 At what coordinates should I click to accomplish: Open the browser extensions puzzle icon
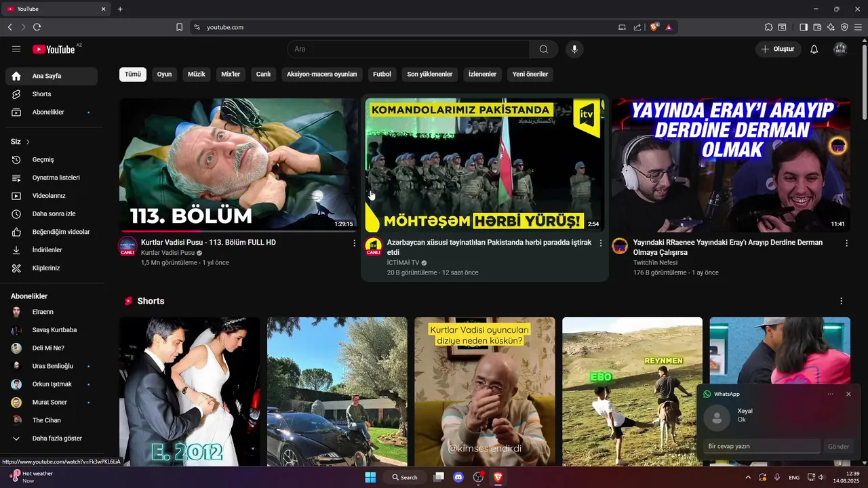click(768, 27)
